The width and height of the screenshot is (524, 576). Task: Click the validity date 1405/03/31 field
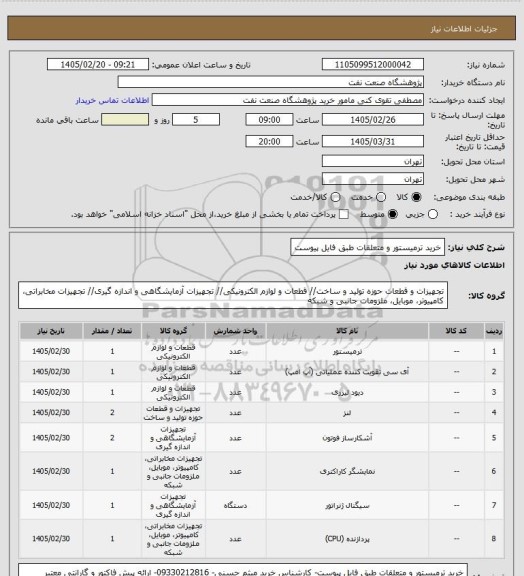click(373, 141)
